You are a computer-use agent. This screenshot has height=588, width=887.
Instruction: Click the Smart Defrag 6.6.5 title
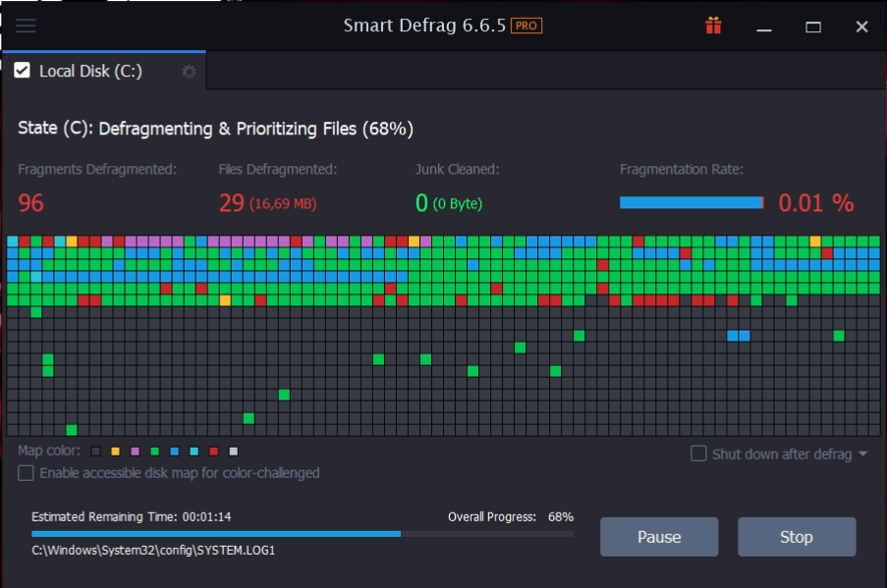(424, 26)
